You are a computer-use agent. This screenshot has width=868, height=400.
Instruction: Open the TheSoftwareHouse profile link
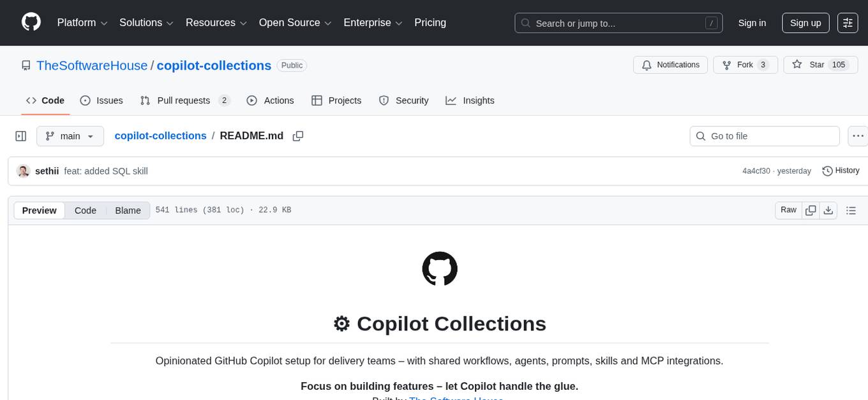[92, 65]
